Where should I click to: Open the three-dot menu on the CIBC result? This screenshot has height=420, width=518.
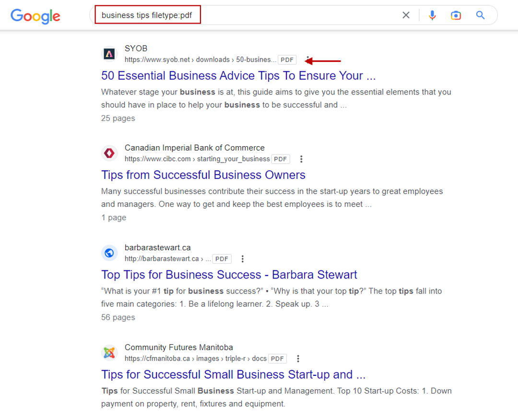tap(301, 159)
